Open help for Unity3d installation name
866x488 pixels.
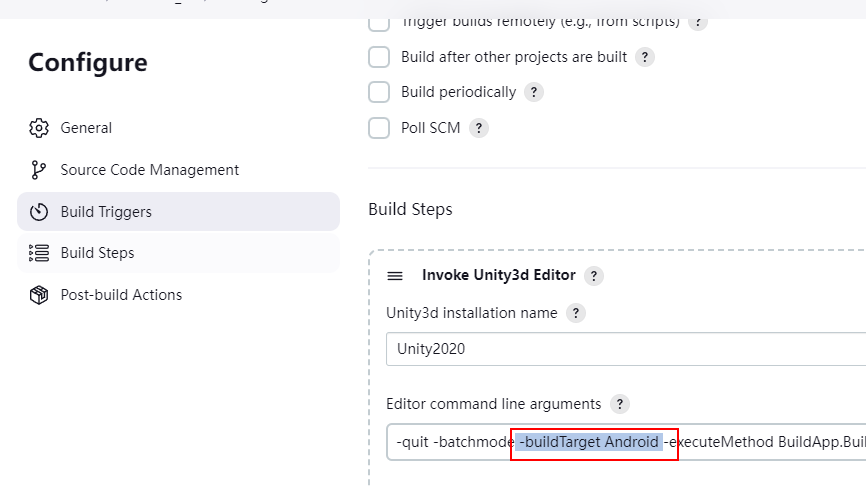[575, 313]
